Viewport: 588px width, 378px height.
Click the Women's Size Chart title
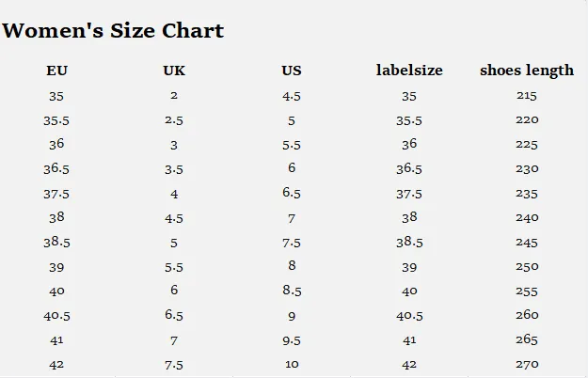(113, 30)
